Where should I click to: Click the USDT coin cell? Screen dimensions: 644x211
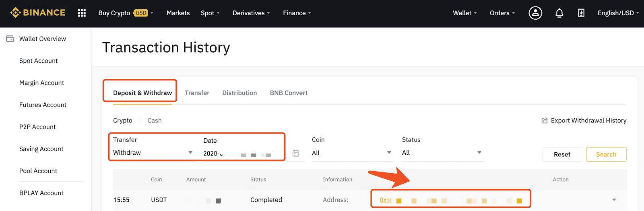pos(159,200)
